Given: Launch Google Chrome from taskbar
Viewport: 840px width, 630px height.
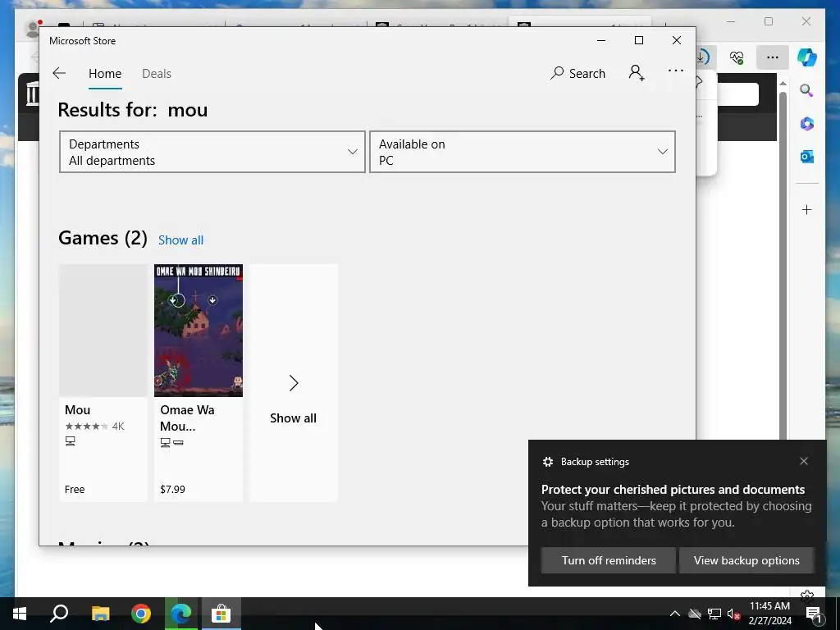Looking at the screenshot, I should [x=141, y=614].
